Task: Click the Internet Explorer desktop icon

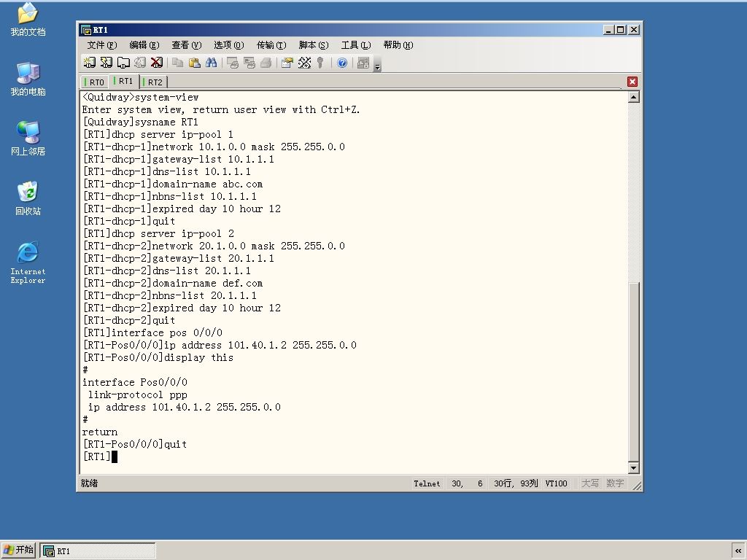Action: click(28, 262)
